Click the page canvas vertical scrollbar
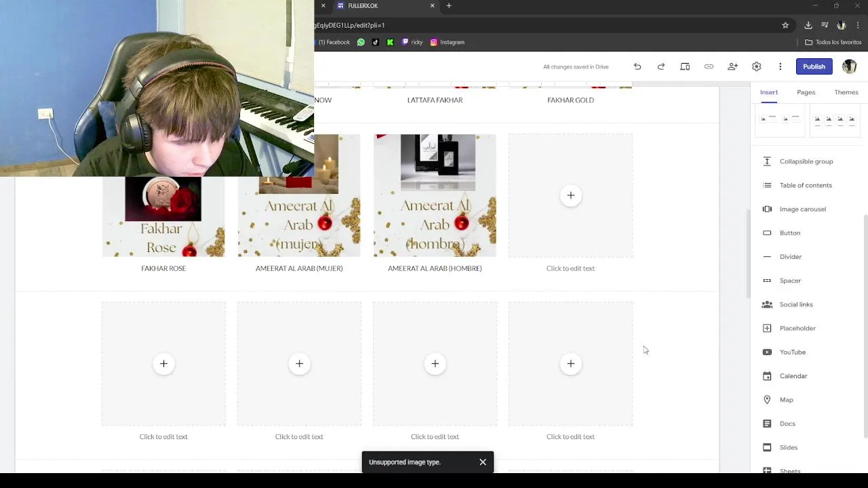The height and width of the screenshot is (488, 868). [x=748, y=254]
